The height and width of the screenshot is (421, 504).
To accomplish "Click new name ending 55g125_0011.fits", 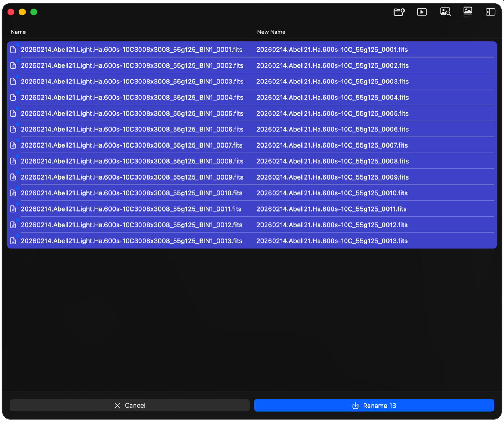I will click(331, 209).
